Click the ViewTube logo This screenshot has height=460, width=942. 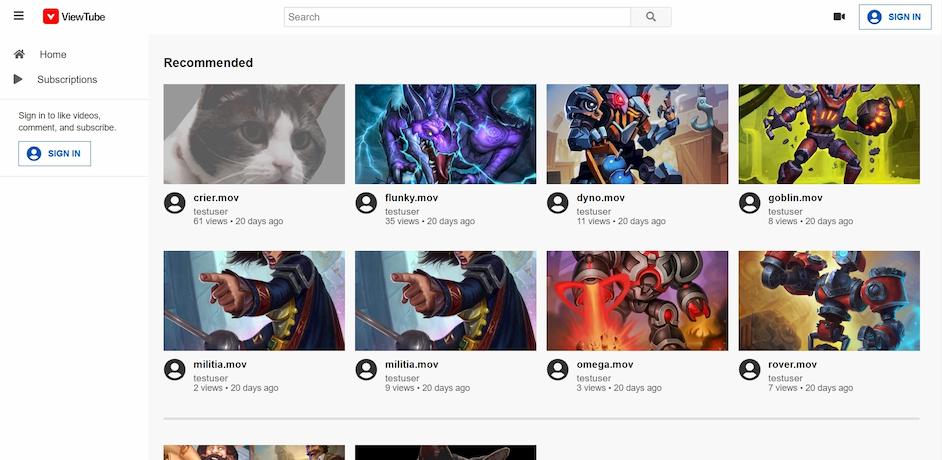[x=74, y=17]
